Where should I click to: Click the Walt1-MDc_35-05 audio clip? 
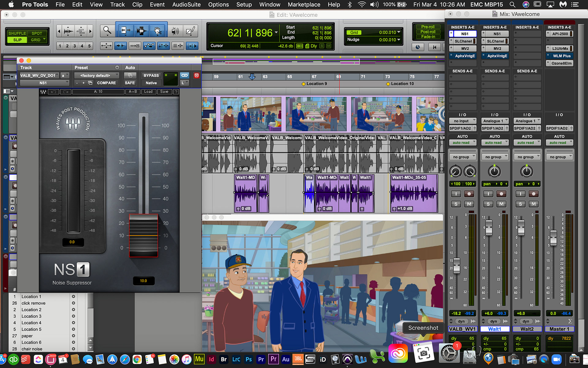pyautogui.click(x=414, y=193)
